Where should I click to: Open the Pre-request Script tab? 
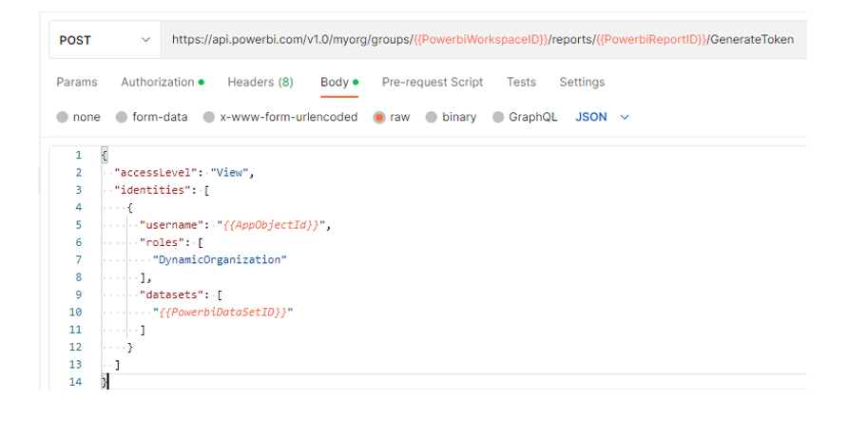(433, 82)
